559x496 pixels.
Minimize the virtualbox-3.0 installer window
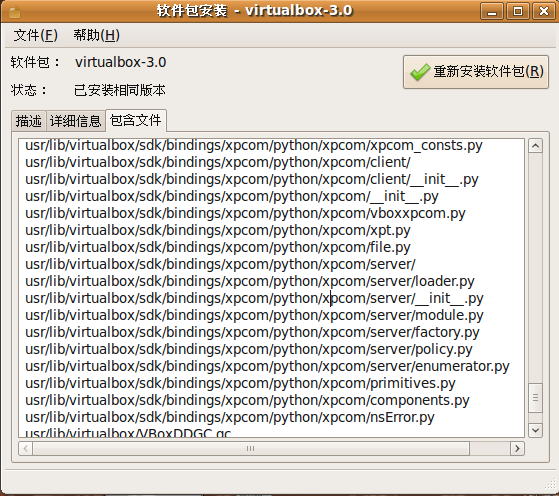click(x=492, y=11)
